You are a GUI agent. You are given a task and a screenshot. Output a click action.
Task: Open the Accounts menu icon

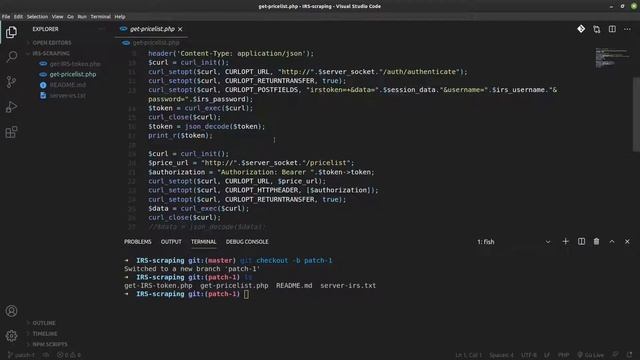click(11, 311)
